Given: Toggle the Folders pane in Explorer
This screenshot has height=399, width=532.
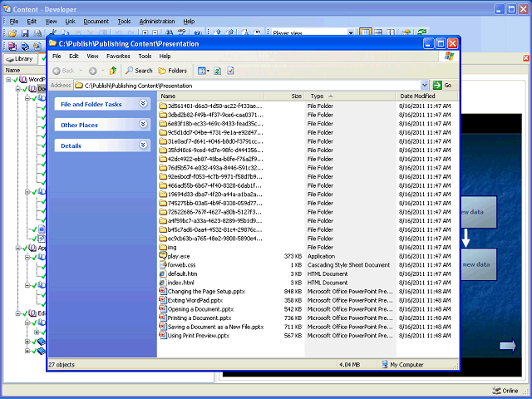Looking at the screenshot, I should [x=173, y=71].
